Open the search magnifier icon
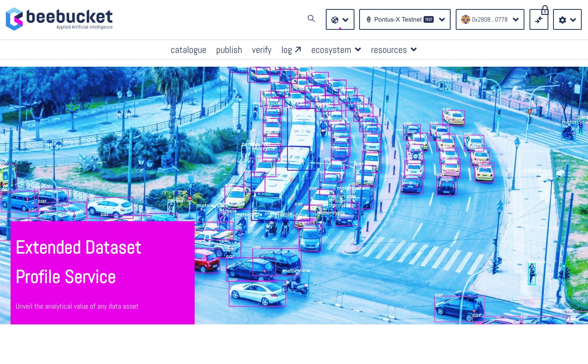The height and width of the screenshot is (364, 588). click(x=311, y=18)
